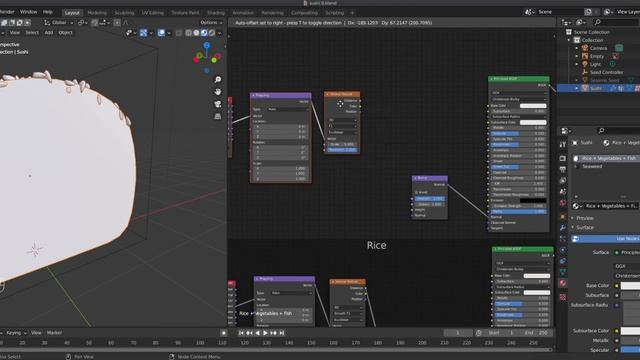Open pivot point dropdown
This screenshot has width=640, height=360.
(x=83, y=23)
